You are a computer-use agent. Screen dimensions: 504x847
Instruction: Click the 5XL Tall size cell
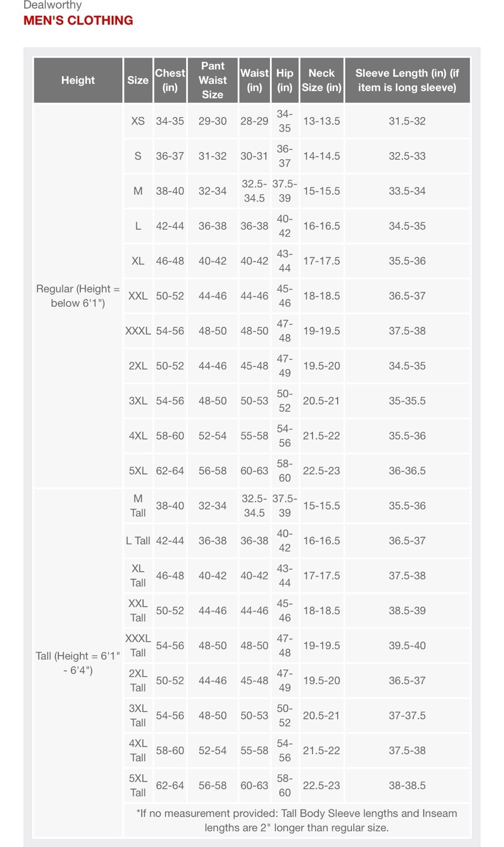click(x=138, y=785)
